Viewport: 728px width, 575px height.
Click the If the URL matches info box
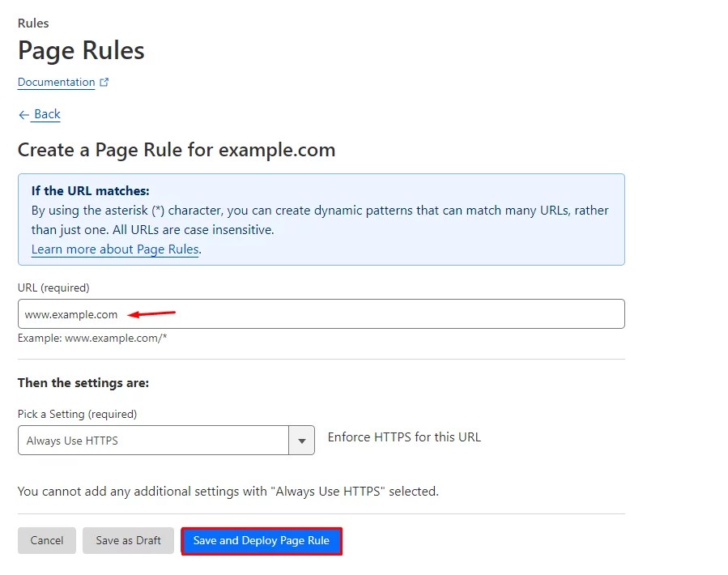321,219
